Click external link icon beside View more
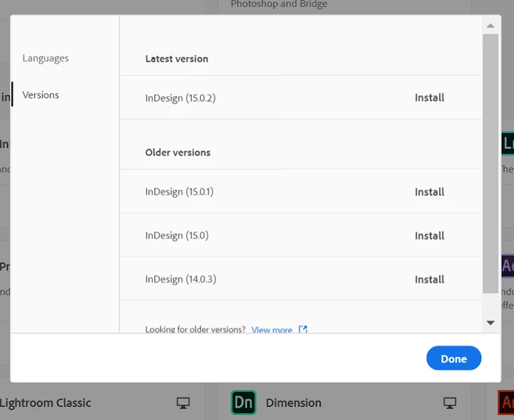 (303, 329)
